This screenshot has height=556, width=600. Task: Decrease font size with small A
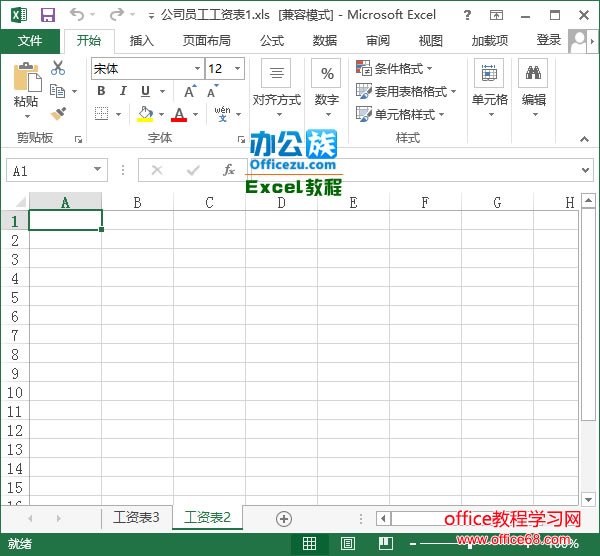(212, 91)
